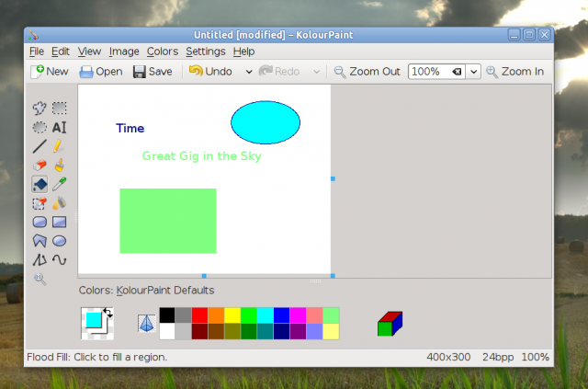Pick the magenta palette swatch
The width and height of the screenshot is (588, 389).
tap(298, 315)
